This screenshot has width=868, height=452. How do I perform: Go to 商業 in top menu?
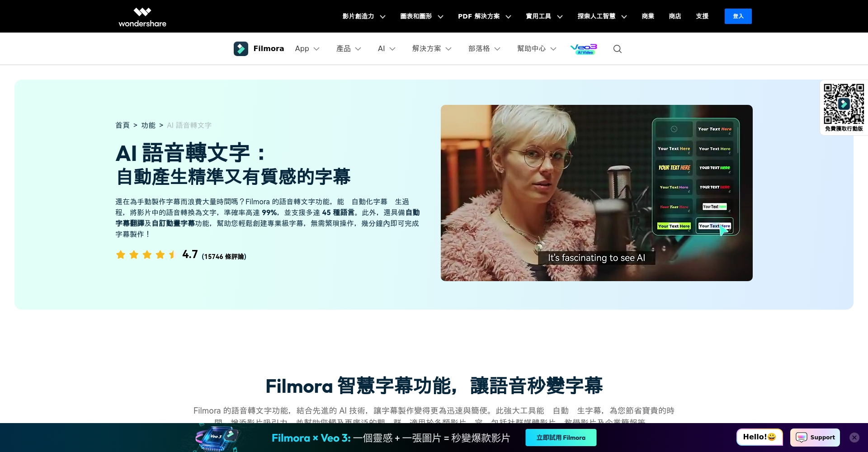coord(648,16)
